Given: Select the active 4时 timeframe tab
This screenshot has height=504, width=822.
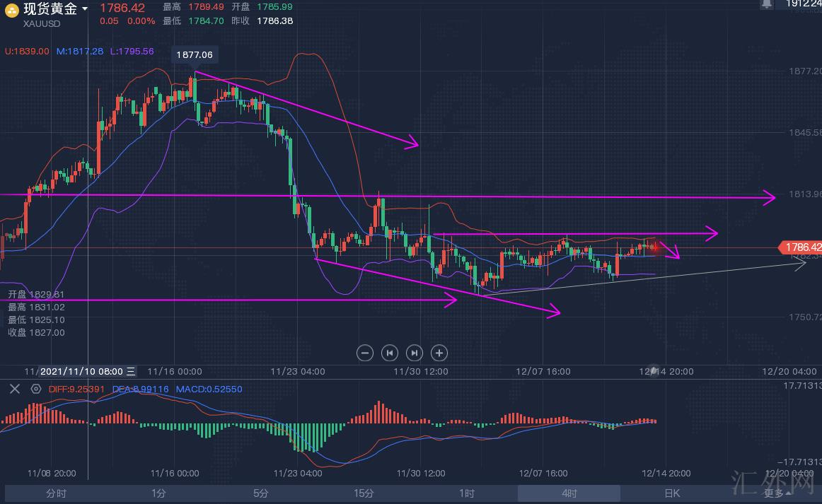Looking at the screenshot, I should click(569, 493).
